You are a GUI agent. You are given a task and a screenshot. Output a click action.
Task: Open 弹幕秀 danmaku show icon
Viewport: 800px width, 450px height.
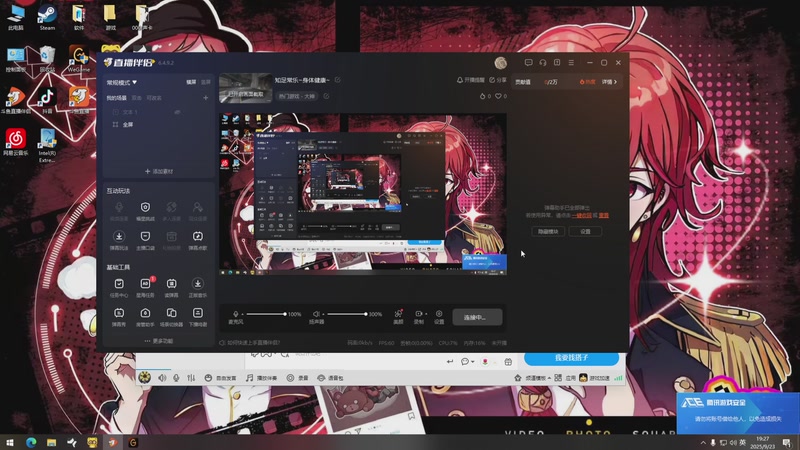coord(118,316)
